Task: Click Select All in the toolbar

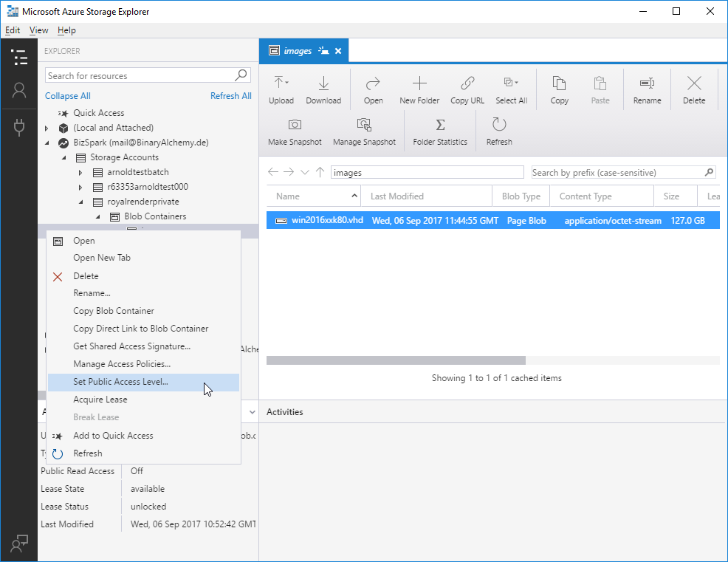Action: click(511, 89)
